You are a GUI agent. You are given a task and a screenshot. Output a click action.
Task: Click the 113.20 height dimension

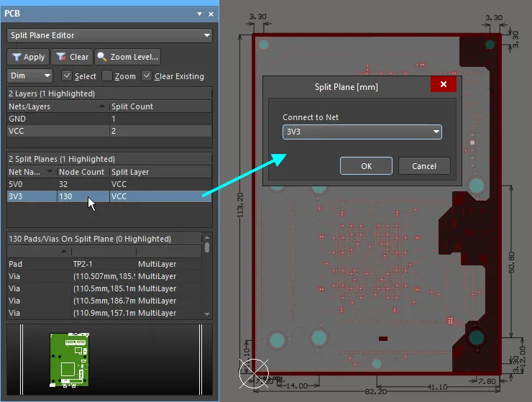[240, 206]
